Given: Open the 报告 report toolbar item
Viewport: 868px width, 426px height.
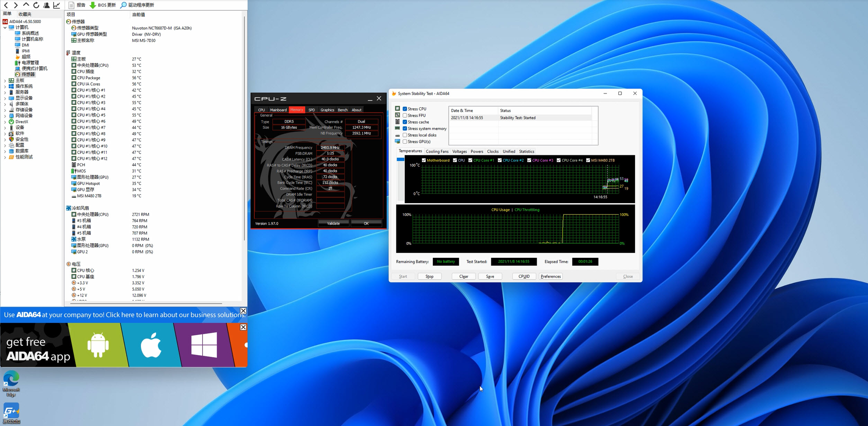Looking at the screenshot, I should 77,5.
